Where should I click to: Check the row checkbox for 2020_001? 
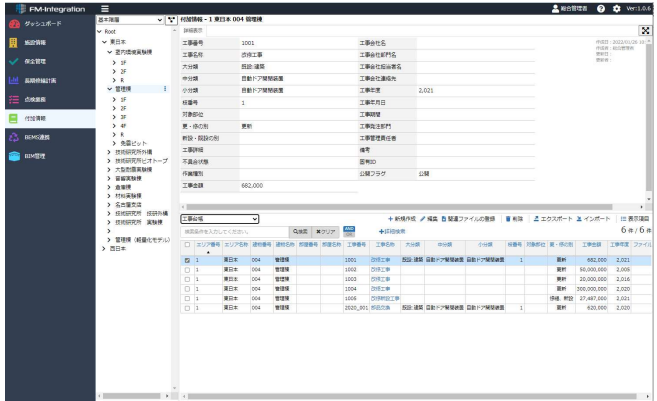pos(187,308)
